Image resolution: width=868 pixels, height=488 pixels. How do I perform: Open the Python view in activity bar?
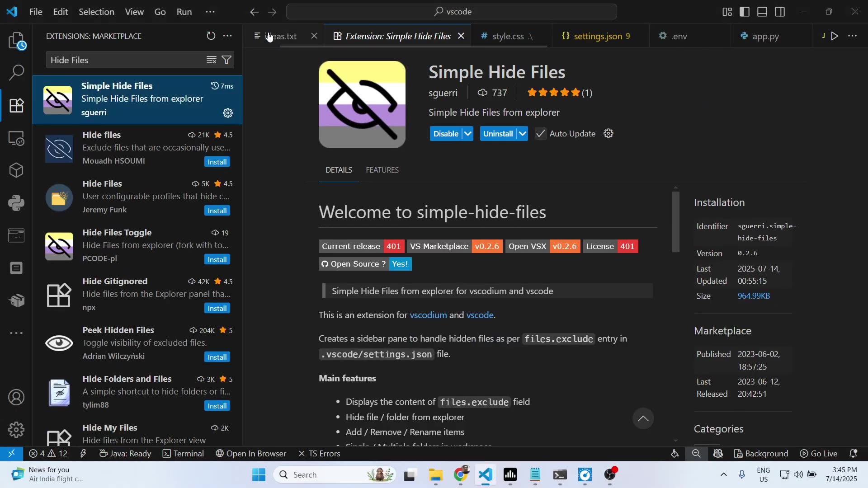(17, 203)
